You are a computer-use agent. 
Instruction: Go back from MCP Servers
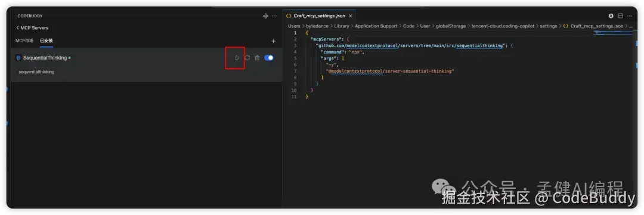[x=18, y=28]
